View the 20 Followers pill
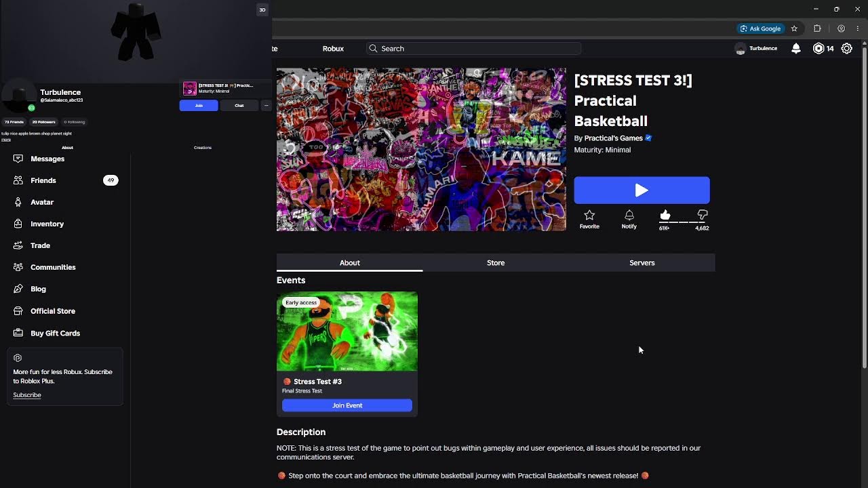Screen dimensions: 868x488 (43, 122)
